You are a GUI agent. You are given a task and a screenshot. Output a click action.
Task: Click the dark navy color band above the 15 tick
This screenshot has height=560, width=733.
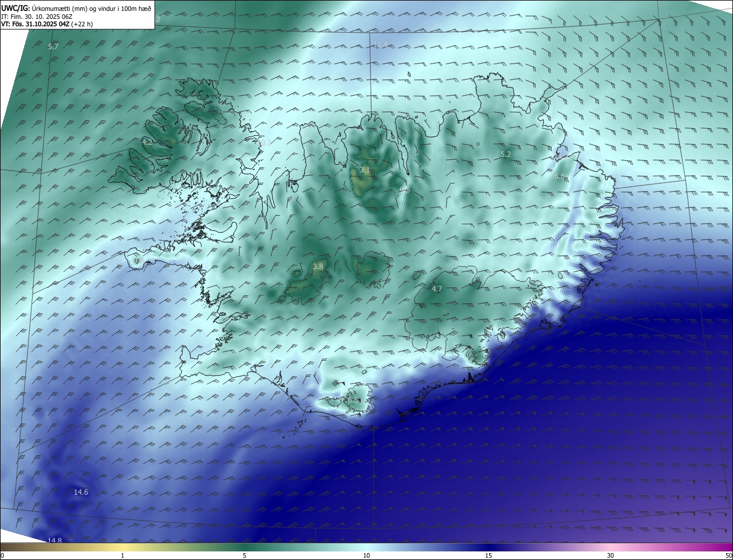tap(488, 547)
